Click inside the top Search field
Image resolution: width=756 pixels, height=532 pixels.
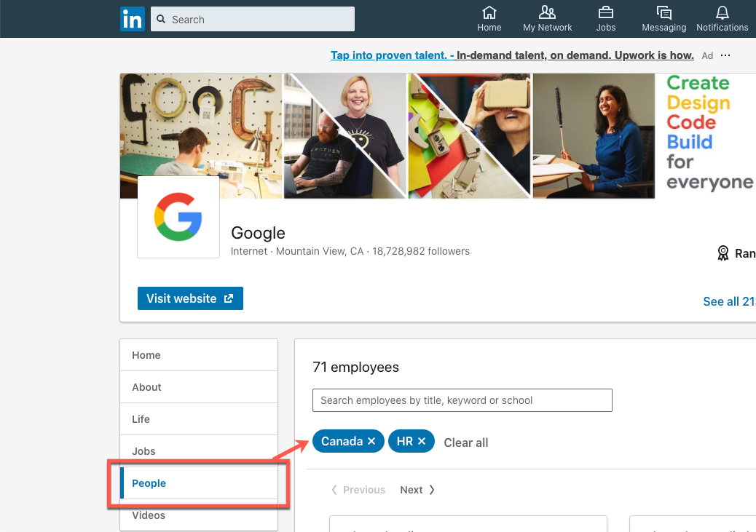pyautogui.click(x=253, y=19)
